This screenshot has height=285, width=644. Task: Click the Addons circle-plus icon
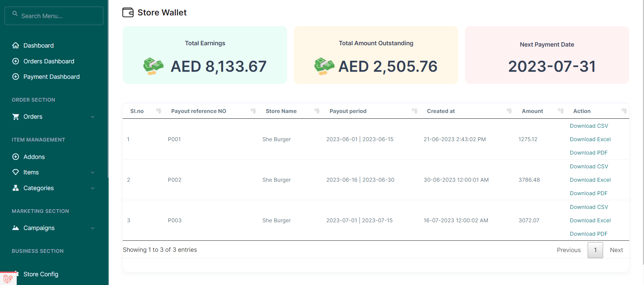(15, 157)
